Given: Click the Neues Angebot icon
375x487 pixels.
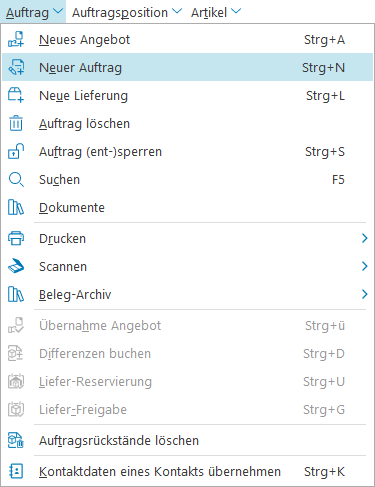Looking at the screenshot, I should (16, 39).
